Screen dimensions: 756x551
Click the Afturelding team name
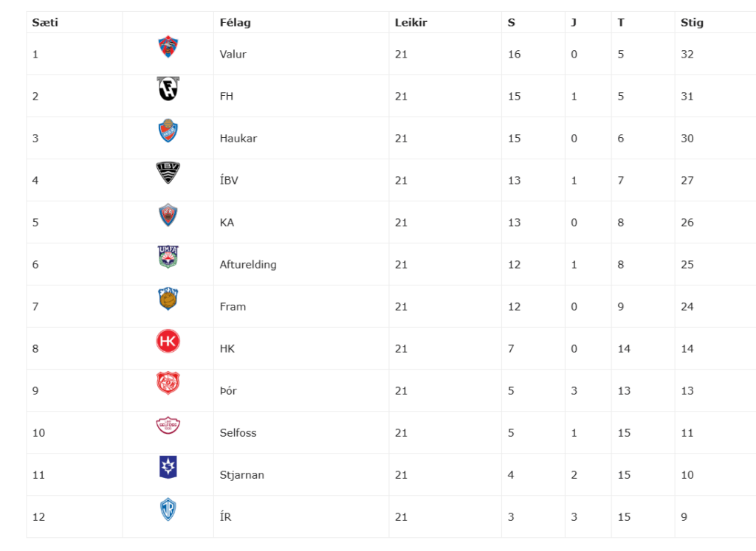point(248,265)
